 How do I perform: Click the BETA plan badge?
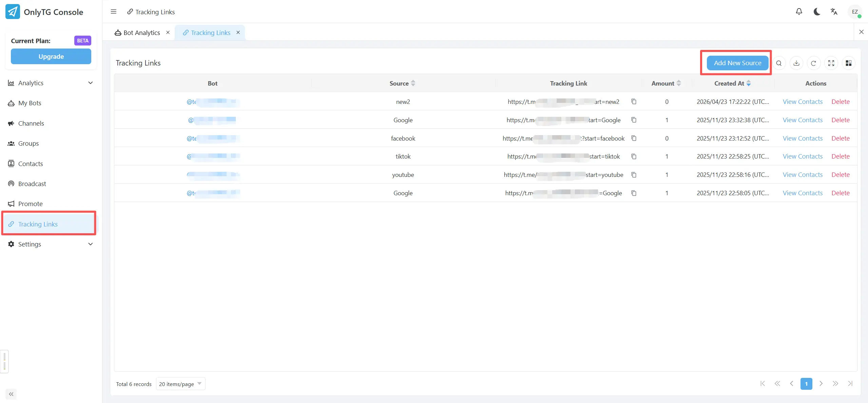pyautogui.click(x=83, y=41)
